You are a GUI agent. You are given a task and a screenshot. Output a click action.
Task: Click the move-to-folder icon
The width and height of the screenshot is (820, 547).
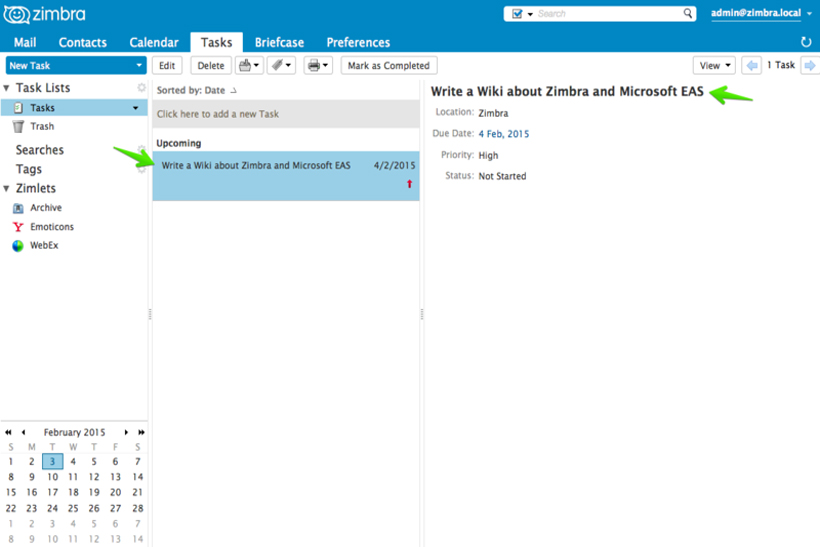click(244, 65)
